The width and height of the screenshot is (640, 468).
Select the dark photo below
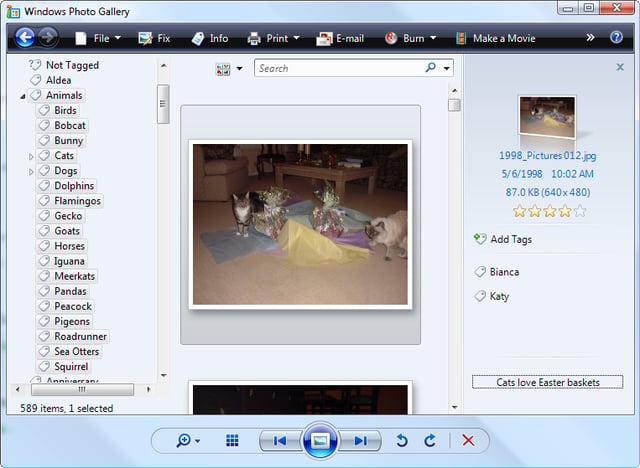300,399
